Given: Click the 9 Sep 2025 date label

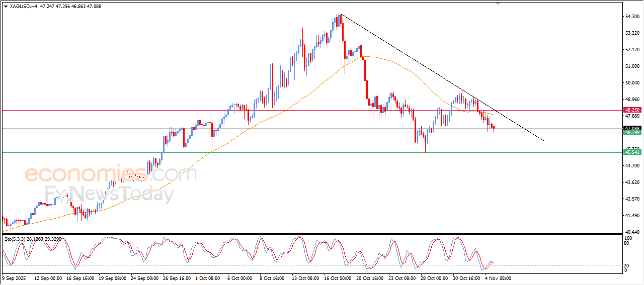Looking at the screenshot, I should tap(14, 277).
